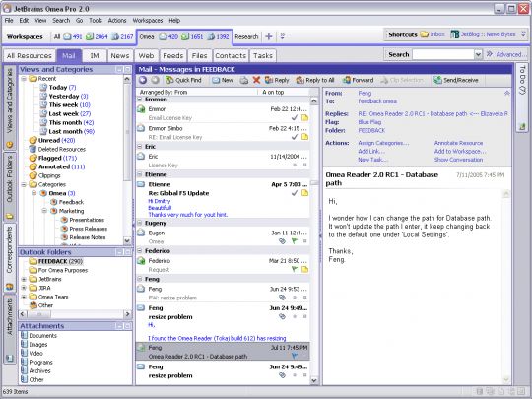Open JetBlog News Bytes shortcut
The height and width of the screenshot is (399, 532).
[483, 34]
